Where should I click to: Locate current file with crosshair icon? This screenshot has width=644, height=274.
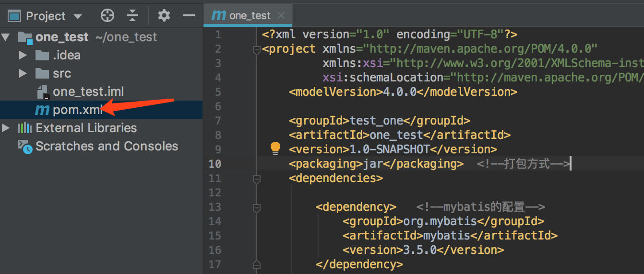(107, 16)
